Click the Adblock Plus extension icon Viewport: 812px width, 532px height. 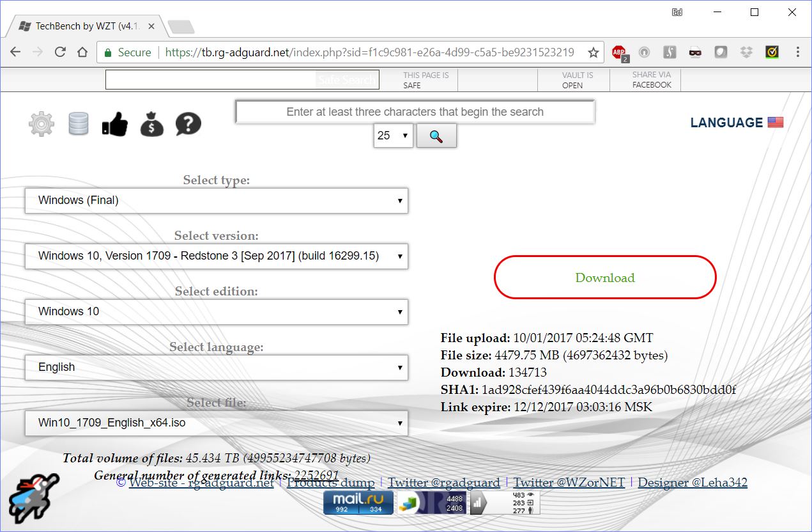click(x=619, y=52)
